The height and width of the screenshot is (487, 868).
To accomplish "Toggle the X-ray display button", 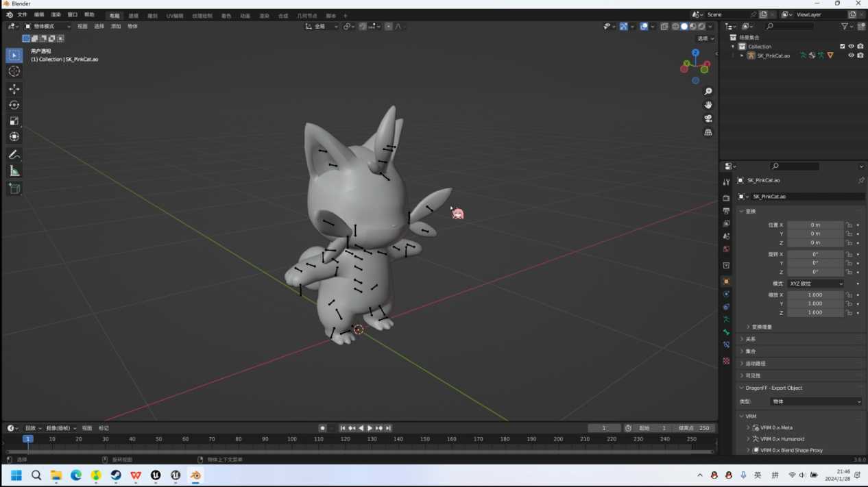I will 664,27.
